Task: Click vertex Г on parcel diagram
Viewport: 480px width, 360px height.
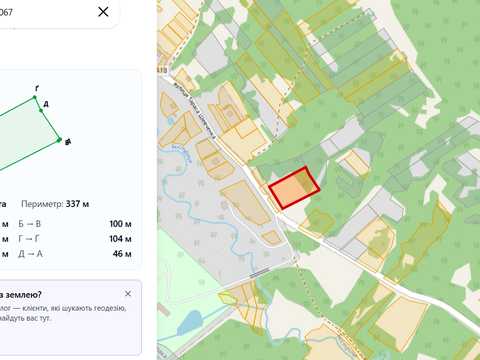Action: (x=35, y=97)
